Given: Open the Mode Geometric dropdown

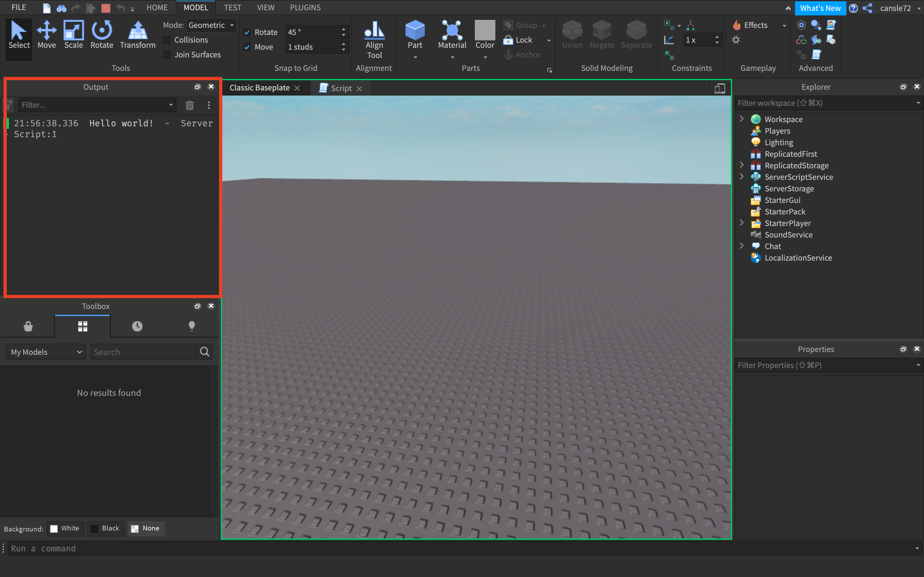Looking at the screenshot, I should (x=211, y=25).
